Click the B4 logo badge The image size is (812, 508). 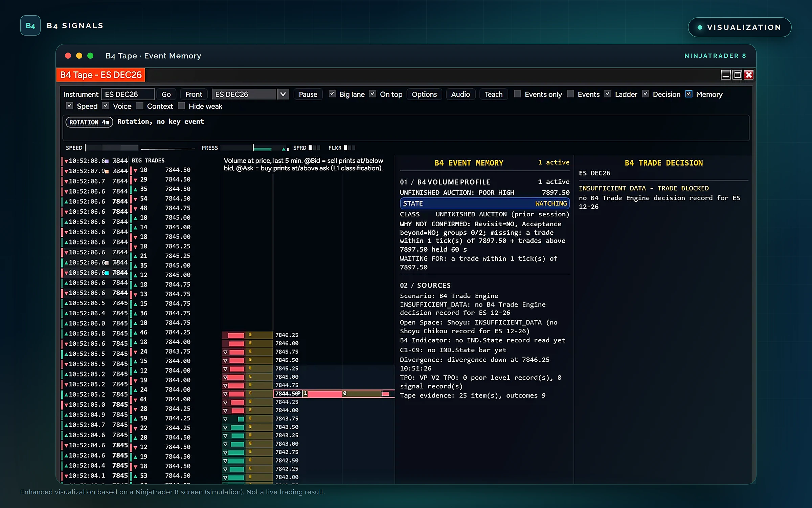point(30,26)
